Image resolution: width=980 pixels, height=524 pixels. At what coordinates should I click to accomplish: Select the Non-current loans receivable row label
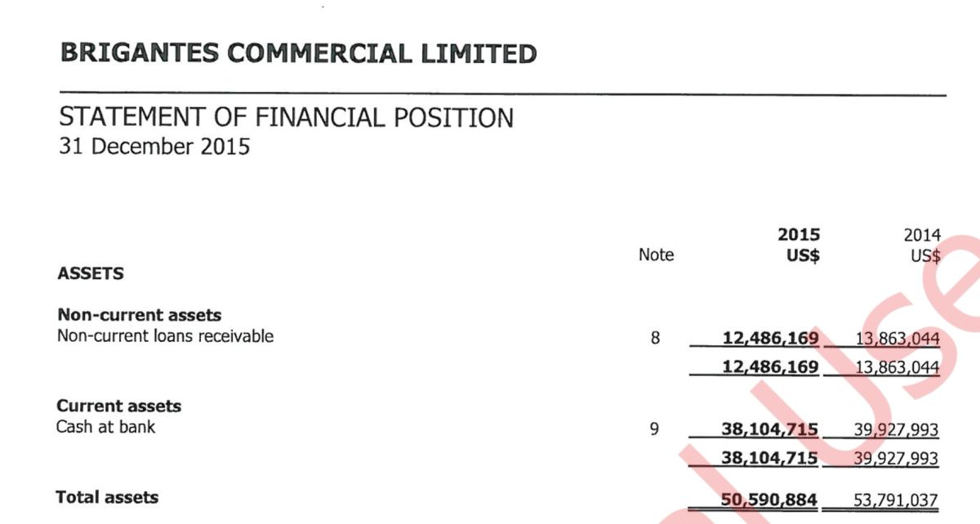165,335
